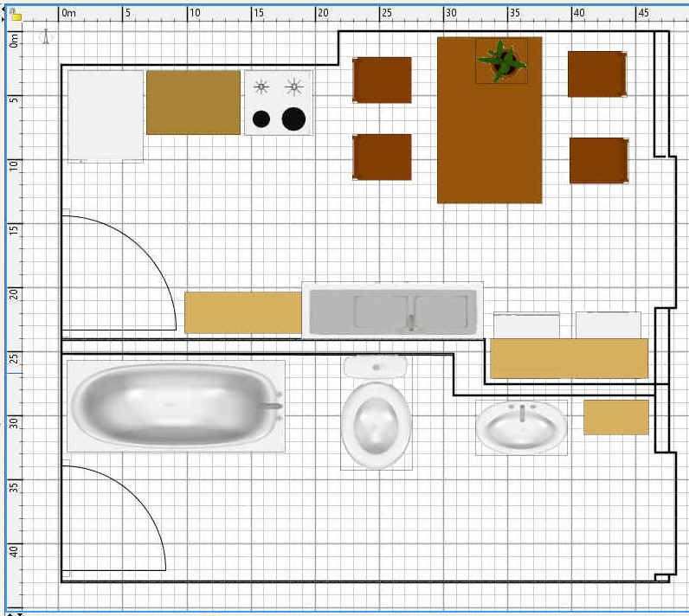
Task: Select the double-bowl kitchen sink
Action: (x=393, y=311)
